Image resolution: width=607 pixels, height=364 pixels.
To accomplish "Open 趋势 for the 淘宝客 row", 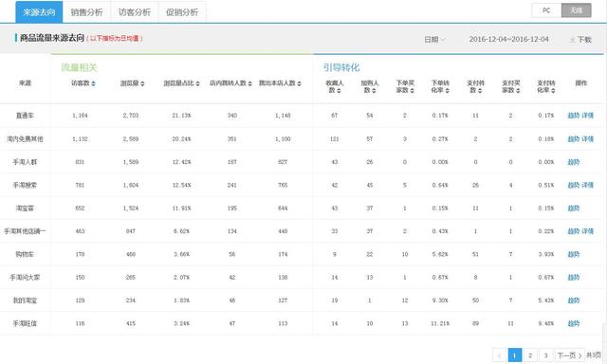I will pyautogui.click(x=573, y=209).
